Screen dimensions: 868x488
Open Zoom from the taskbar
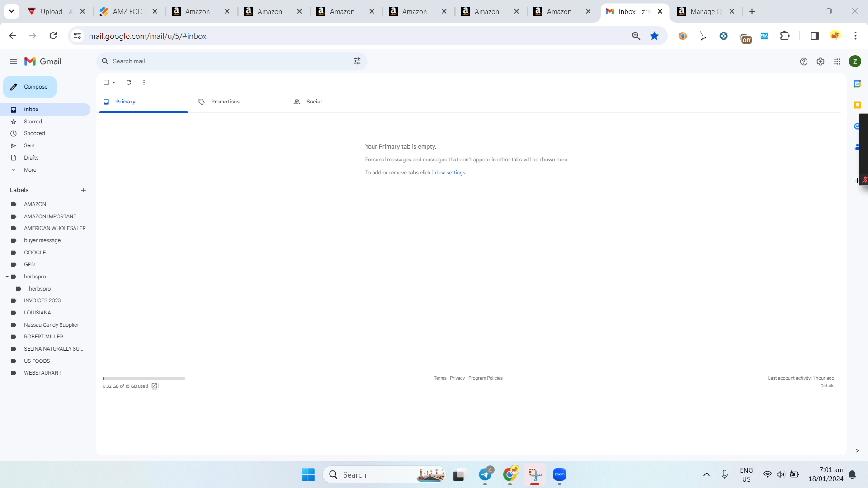[x=560, y=474]
